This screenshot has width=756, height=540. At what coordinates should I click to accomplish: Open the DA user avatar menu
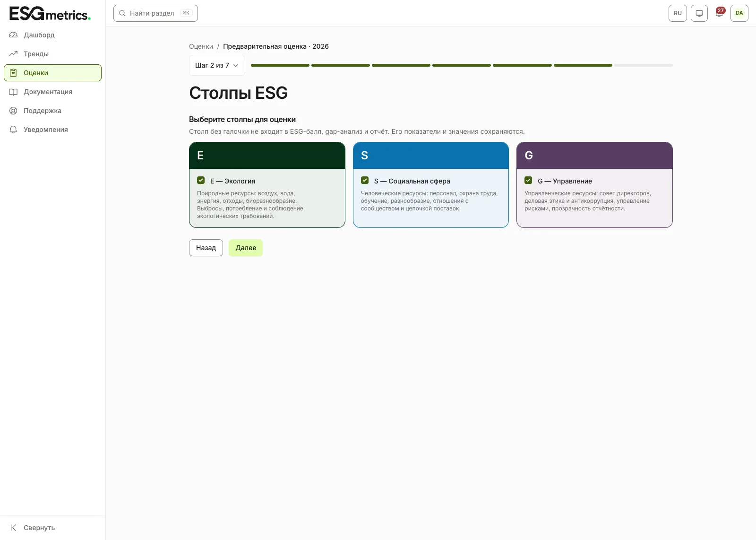point(739,13)
